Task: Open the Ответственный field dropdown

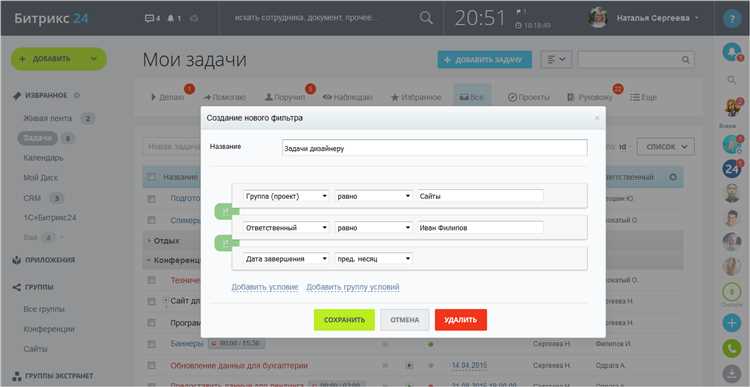Action: pyautogui.click(x=286, y=228)
